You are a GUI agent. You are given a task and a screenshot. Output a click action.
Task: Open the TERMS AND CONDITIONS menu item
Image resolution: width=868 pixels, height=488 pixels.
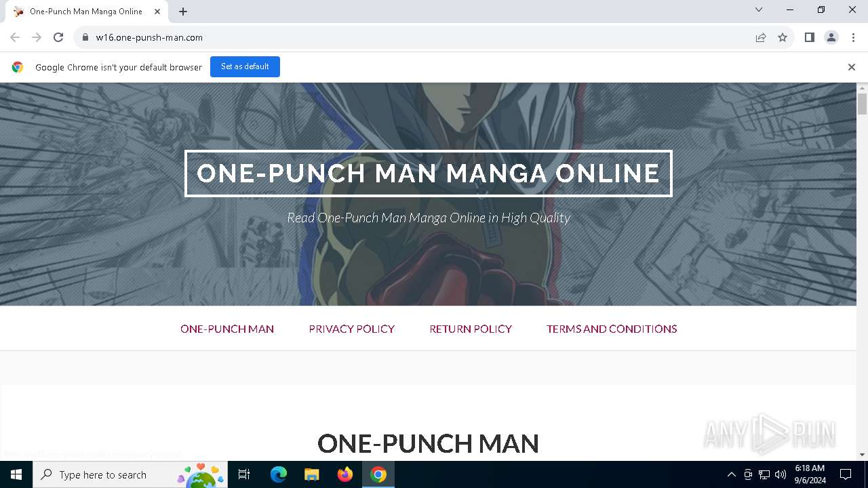tap(612, 329)
